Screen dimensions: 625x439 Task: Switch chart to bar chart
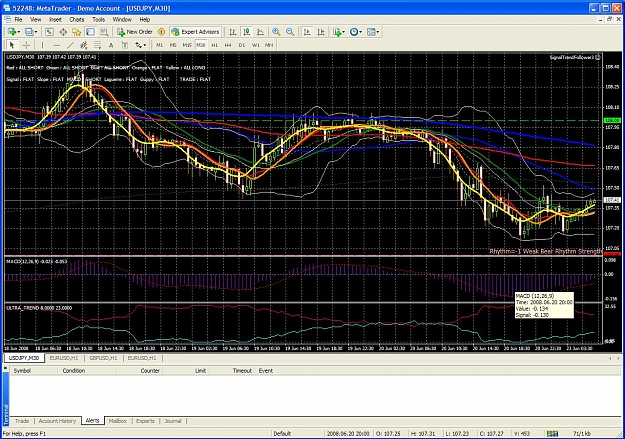[x=233, y=32]
